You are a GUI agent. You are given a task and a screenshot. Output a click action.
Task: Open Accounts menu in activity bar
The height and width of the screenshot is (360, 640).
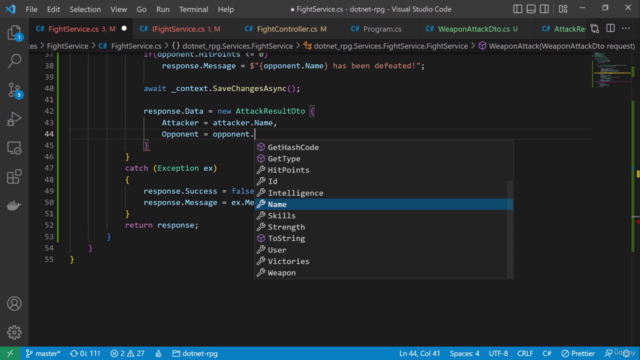coord(14,304)
